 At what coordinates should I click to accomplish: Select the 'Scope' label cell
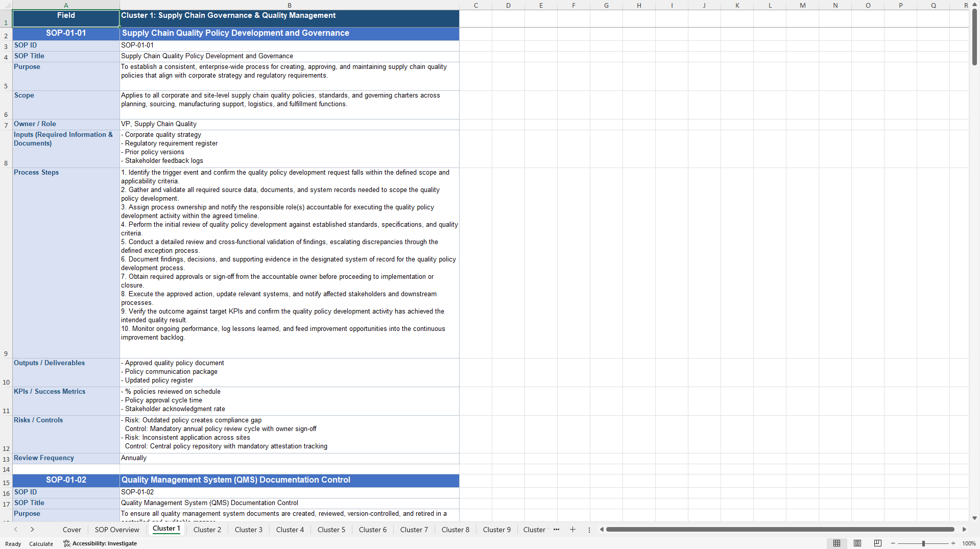coord(66,105)
